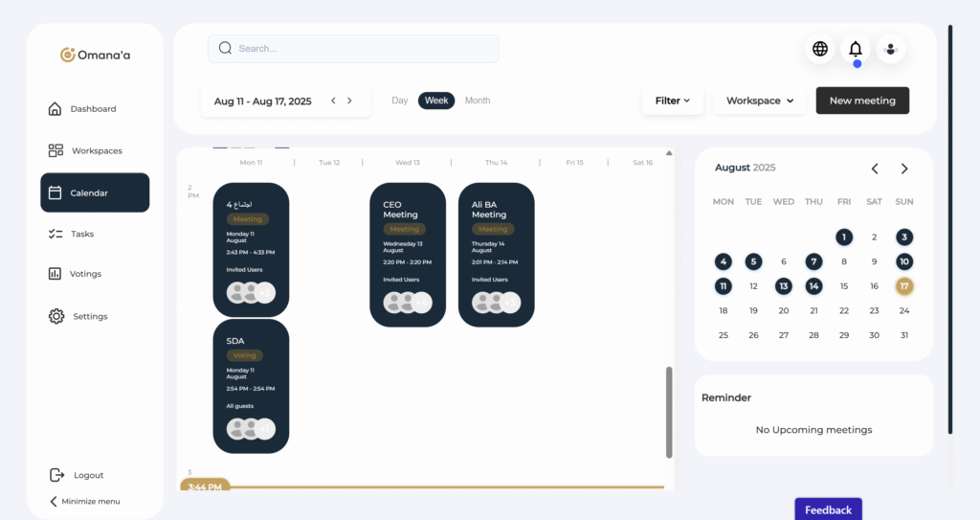The image size is (980, 520).
Task: Open the notifications bell
Action: 856,49
